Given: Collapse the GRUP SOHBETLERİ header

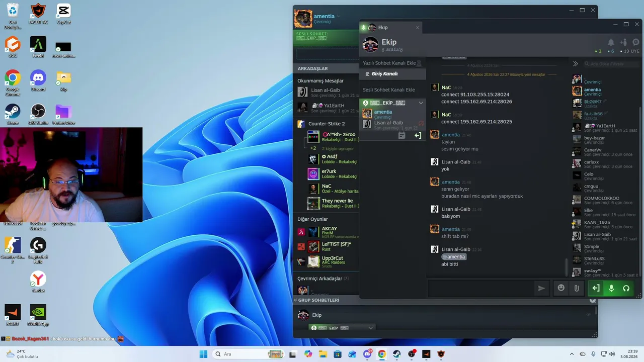Looking at the screenshot, I should pos(319,300).
